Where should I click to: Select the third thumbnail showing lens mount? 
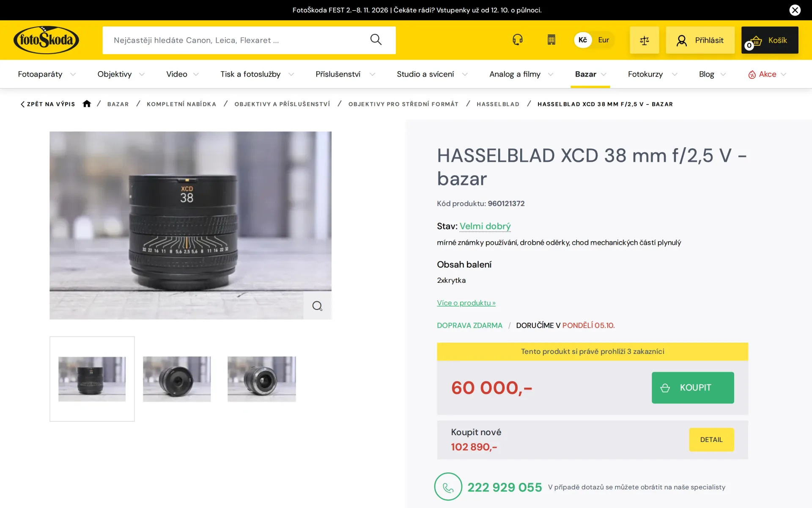[x=262, y=379]
